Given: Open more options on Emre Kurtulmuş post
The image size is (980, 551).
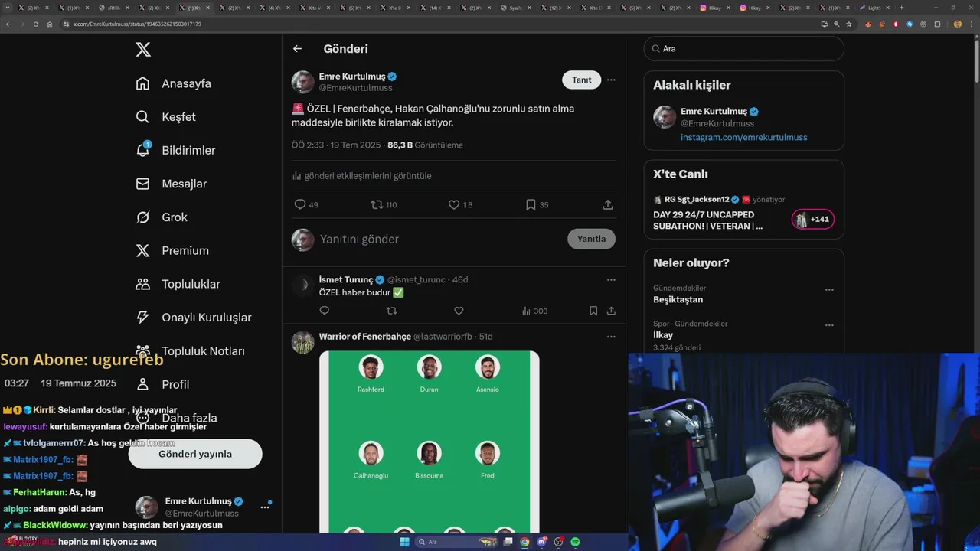Looking at the screenshot, I should 611,80.
